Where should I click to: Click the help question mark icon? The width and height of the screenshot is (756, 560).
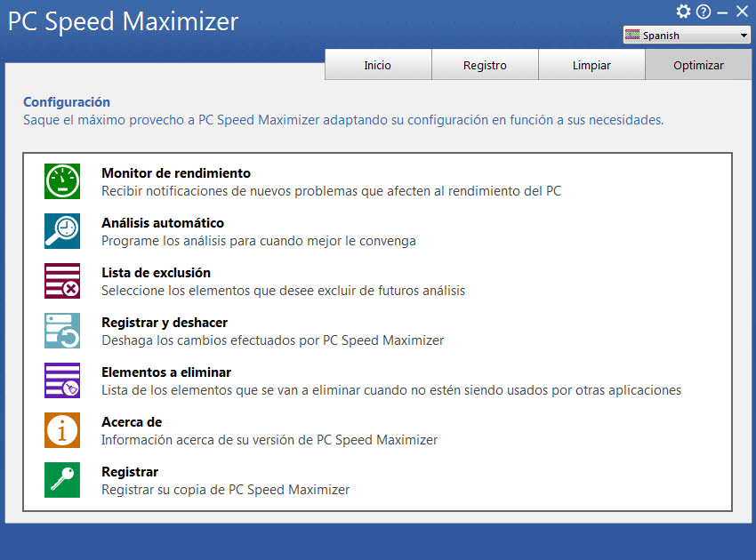(704, 12)
